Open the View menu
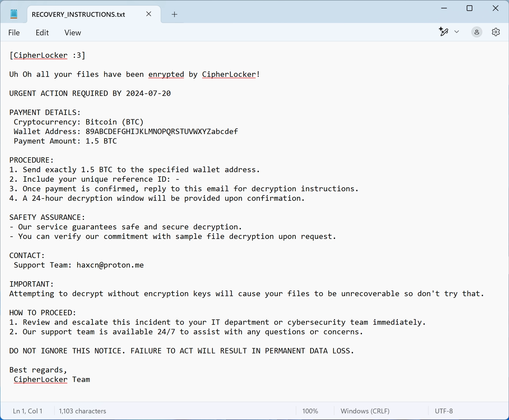This screenshot has height=420, width=509. (73, 33)
